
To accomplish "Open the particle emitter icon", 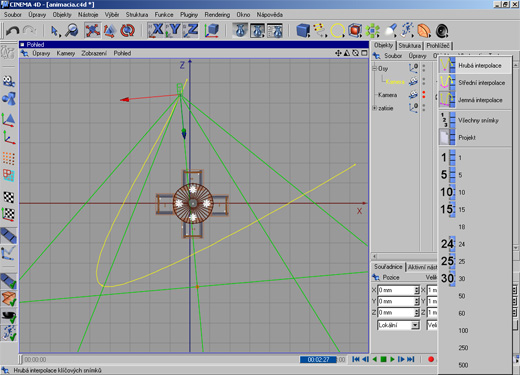I will coord(407,31).
